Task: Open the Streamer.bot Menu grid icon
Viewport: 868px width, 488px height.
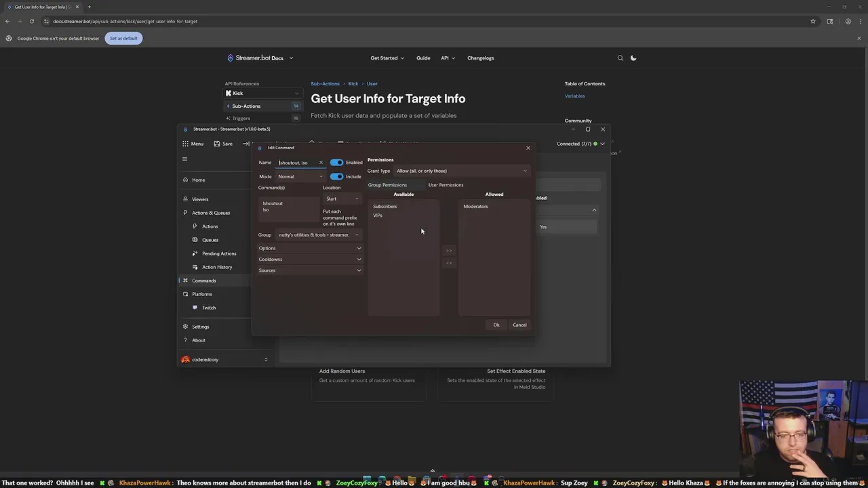Action: 185,144
